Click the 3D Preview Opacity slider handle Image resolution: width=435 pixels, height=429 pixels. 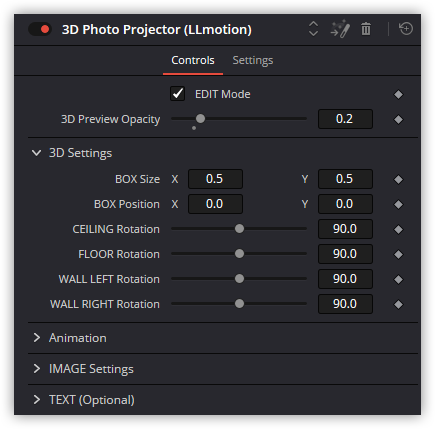coord(200,118)
